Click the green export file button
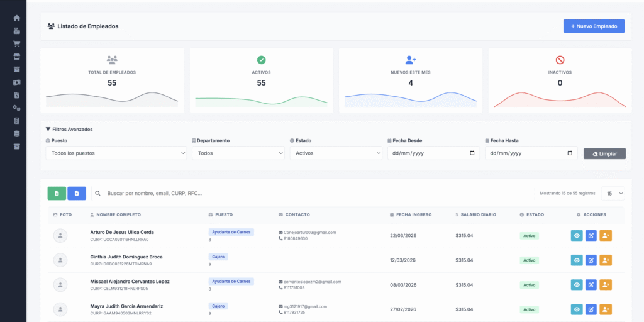The width and height of the screenshot is (644, 322). click(57, 194)
